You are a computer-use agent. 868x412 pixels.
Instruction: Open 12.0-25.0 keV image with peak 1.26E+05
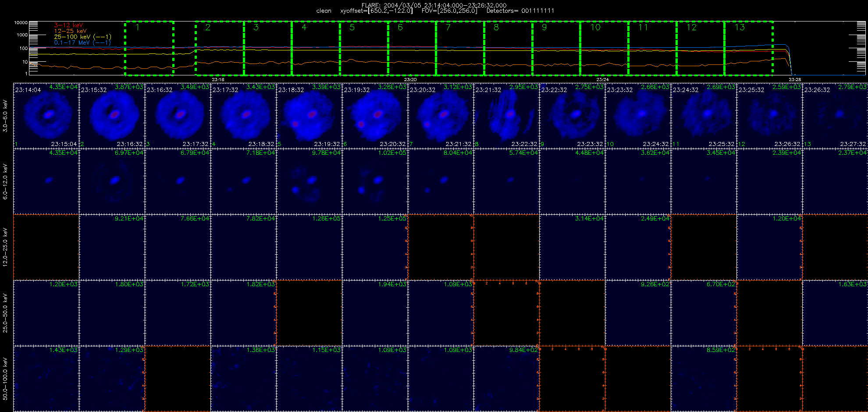pyautogui.click(x=309, y=247)
